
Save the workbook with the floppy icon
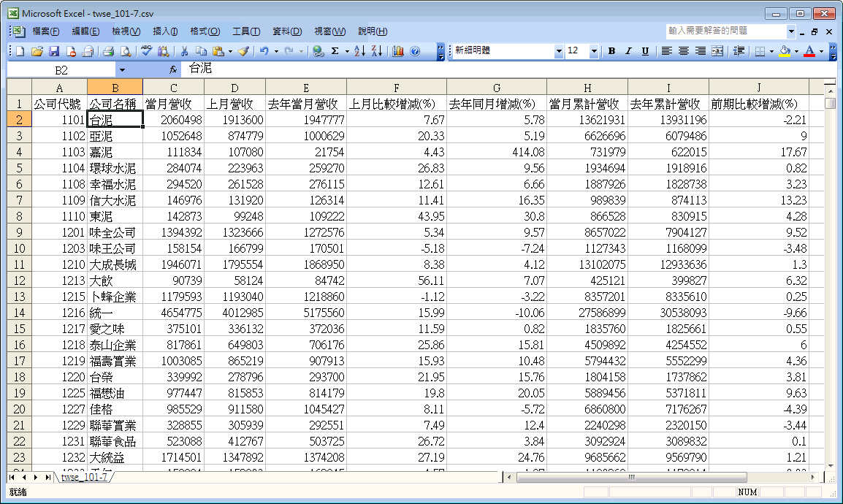[x=54, y=51]
